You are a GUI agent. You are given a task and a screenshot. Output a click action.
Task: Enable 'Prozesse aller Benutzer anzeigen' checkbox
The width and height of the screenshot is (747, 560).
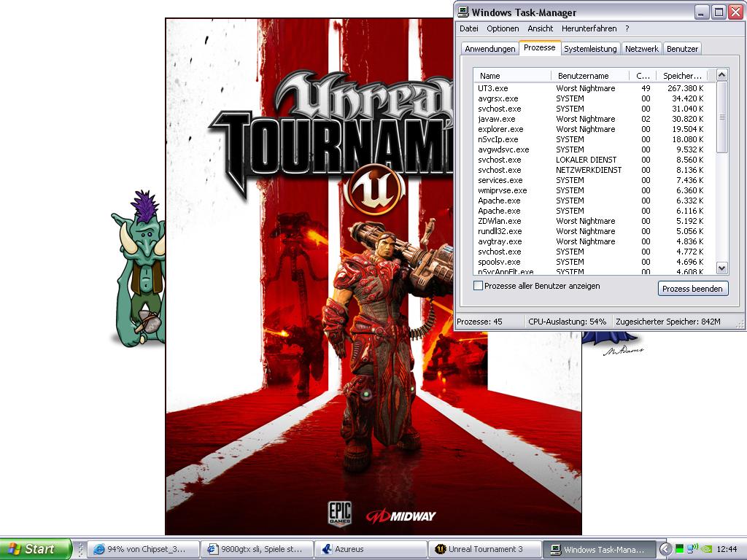coord(478,286)
